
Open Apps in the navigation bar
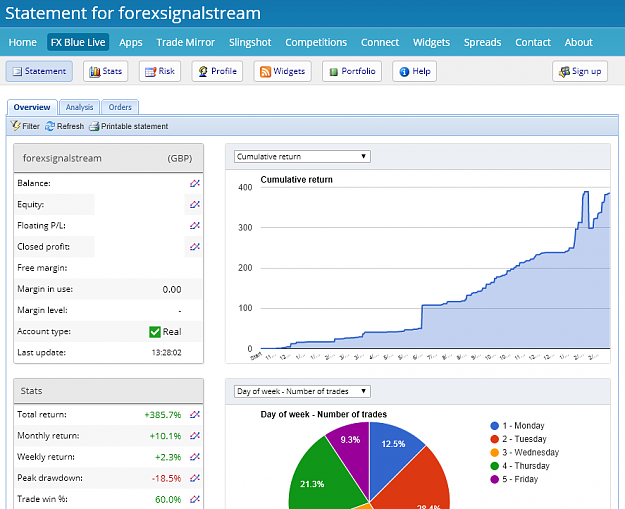coord(131,42)
